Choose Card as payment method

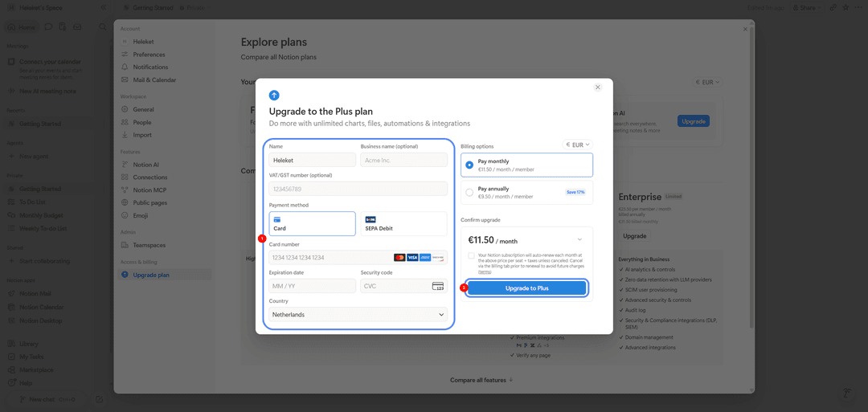[x=312, y=223]
